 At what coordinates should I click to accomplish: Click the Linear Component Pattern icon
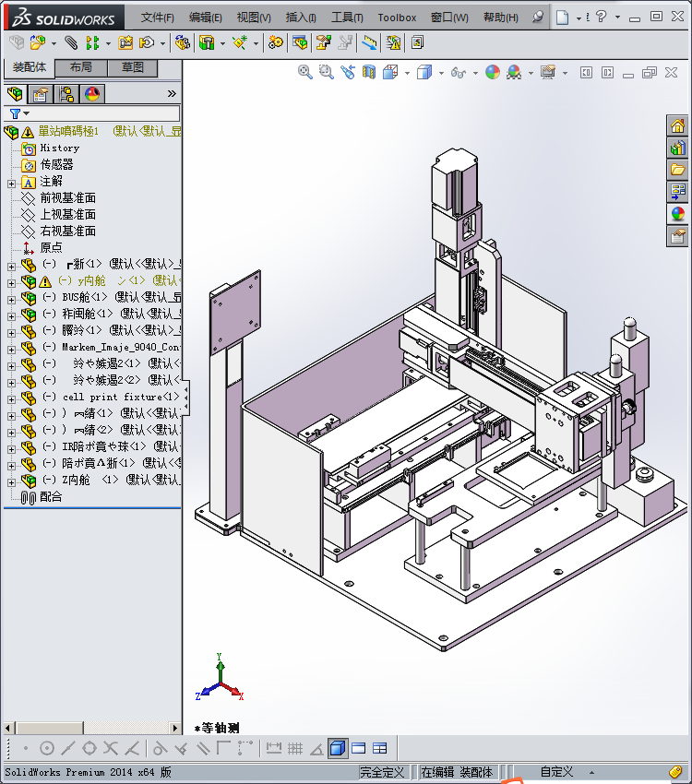tap(92, 43)
